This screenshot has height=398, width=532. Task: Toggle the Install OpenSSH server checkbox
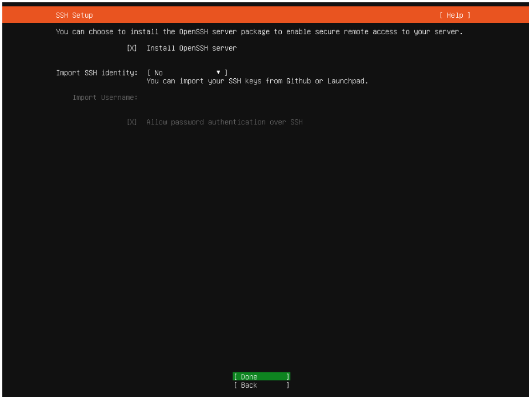131,48
